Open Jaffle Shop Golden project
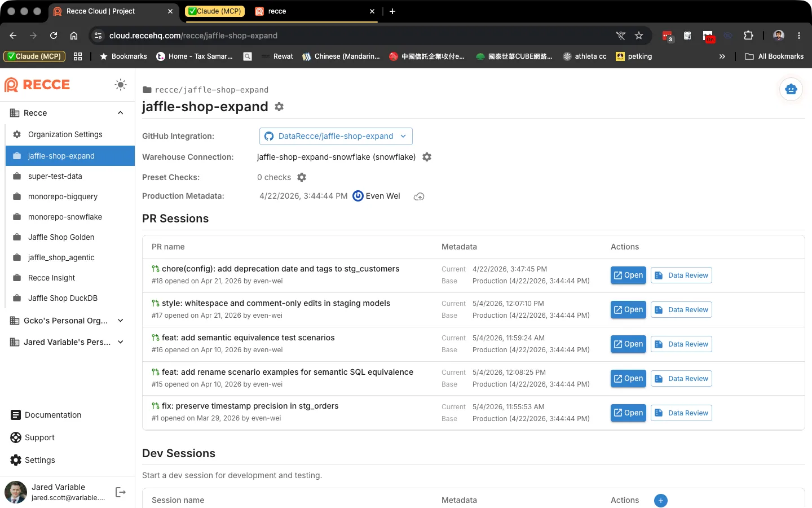Screen dimensions: 812x508 (70, 237)
